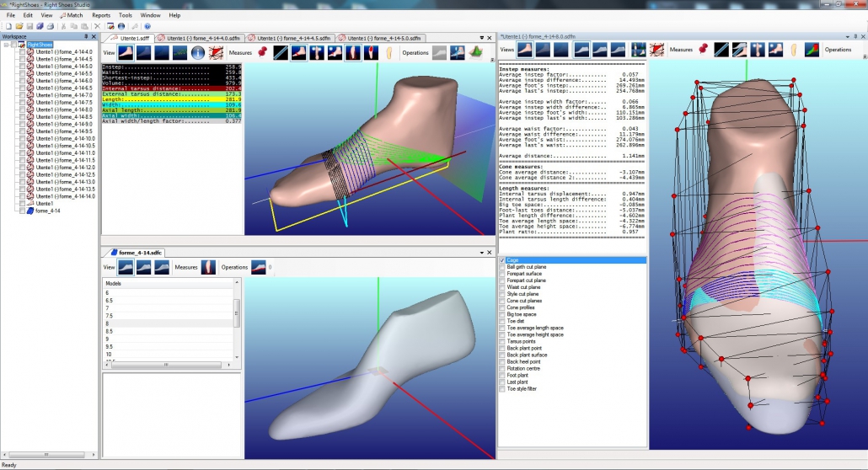Collapse the RightShoes workspace tree node

pyautogui.click(x=7, y=45)
